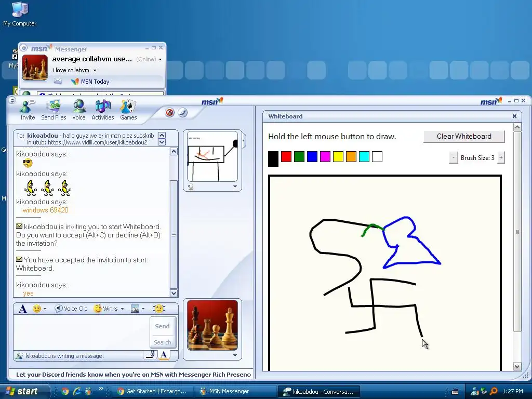Screen dimensions: 532x399
Task: Click the Send message button
Action: click(x=162, y=326)
